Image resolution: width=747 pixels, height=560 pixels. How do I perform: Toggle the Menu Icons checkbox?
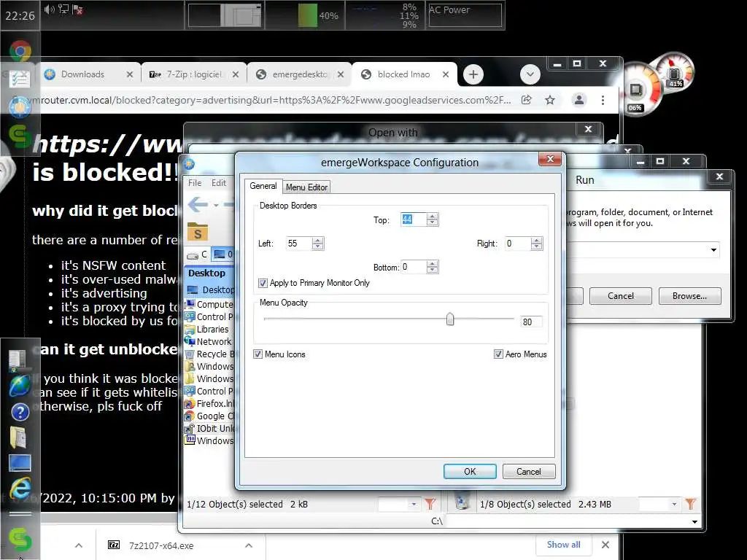[258, 354]
